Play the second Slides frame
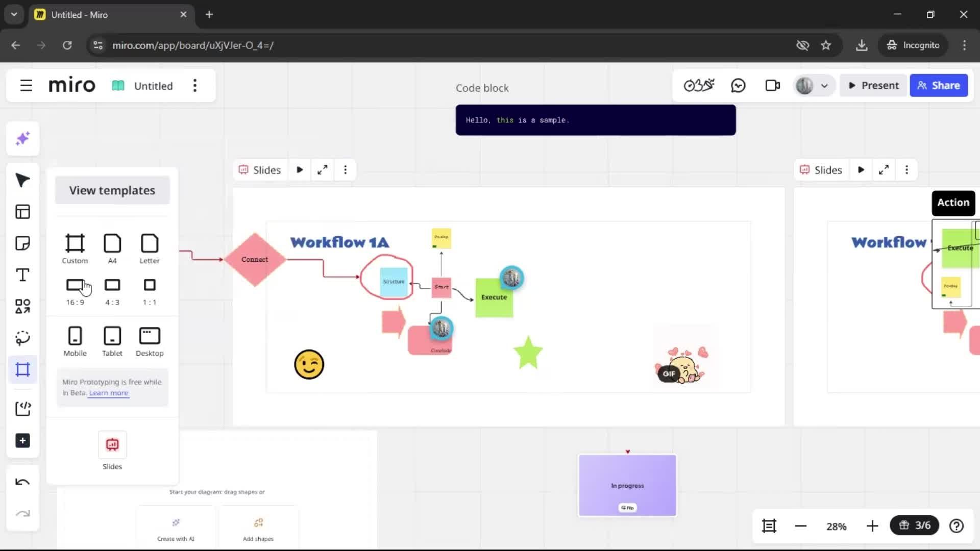This screenshot has width=980, height=551. pos(861,170)
